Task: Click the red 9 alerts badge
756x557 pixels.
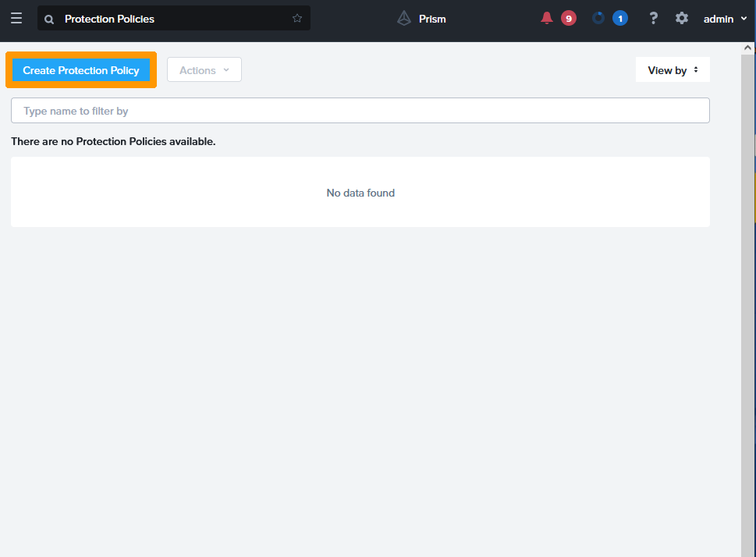Action: 569,19
